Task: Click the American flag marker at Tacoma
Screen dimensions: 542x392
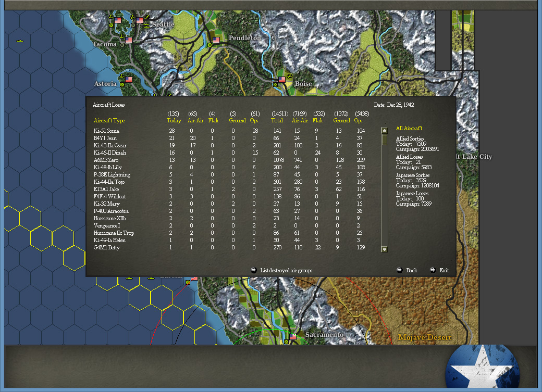Action: point(129,40)
